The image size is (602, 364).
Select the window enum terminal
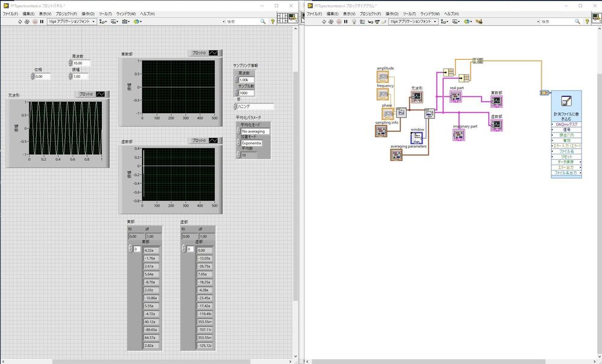tap(416, 138)
